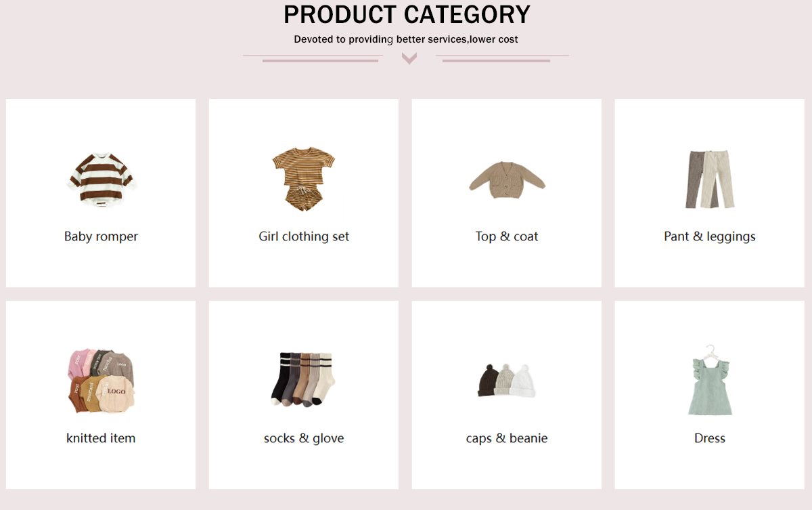Open the knitted item label
Viewport: 812px width, 510px height.
[101, 438]
